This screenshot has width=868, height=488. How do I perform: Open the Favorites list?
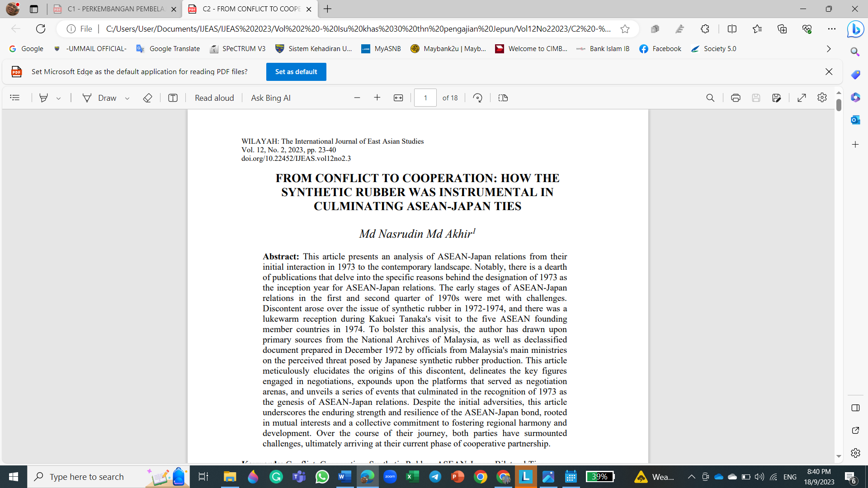click(757, 29)
